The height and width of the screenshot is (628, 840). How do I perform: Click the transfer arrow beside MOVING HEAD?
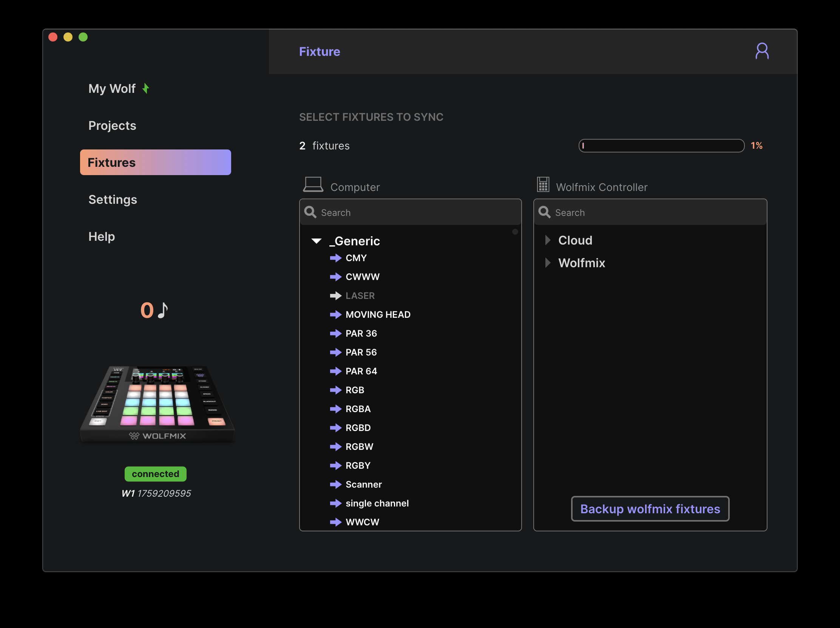pyautogui.click(x=335, y=315)
